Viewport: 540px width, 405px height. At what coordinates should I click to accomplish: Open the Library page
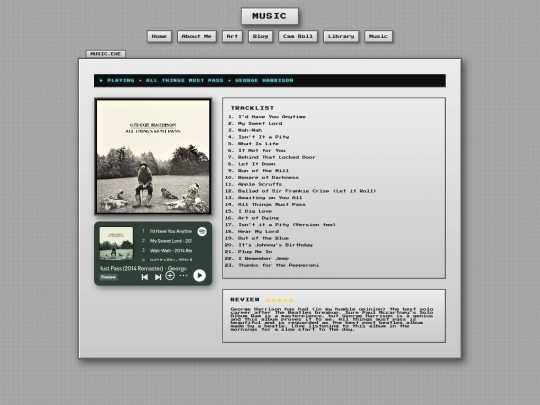pyautogui.click(x=341, y=36)
